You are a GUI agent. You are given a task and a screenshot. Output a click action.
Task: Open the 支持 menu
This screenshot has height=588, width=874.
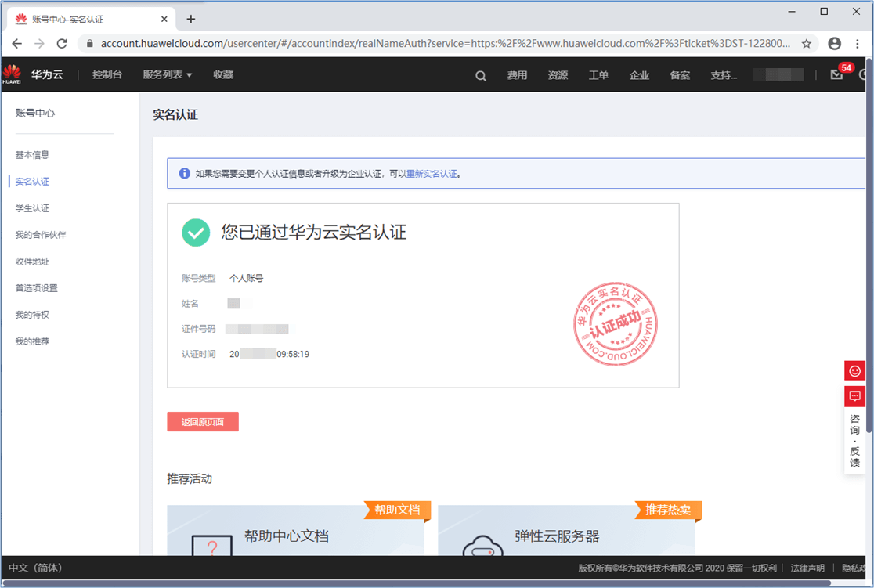724,75
